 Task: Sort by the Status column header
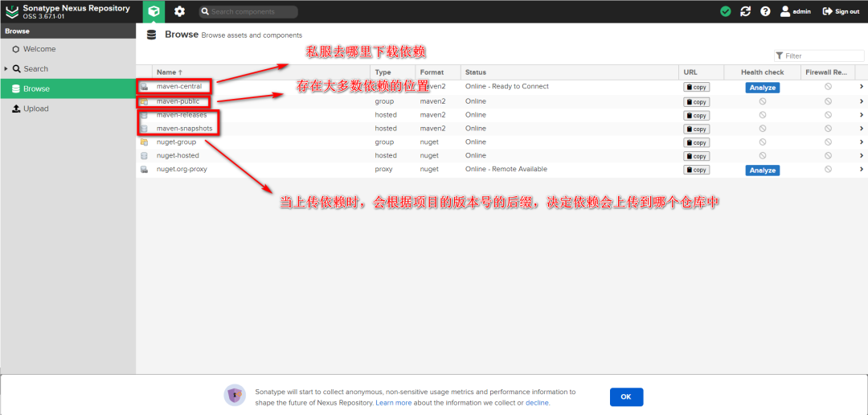(570, 72)
